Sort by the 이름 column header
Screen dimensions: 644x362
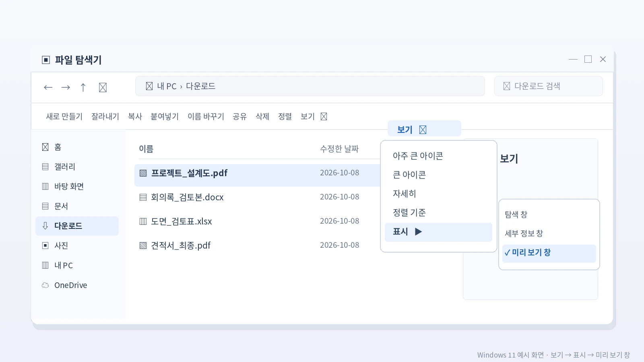(x=146, y=149)
